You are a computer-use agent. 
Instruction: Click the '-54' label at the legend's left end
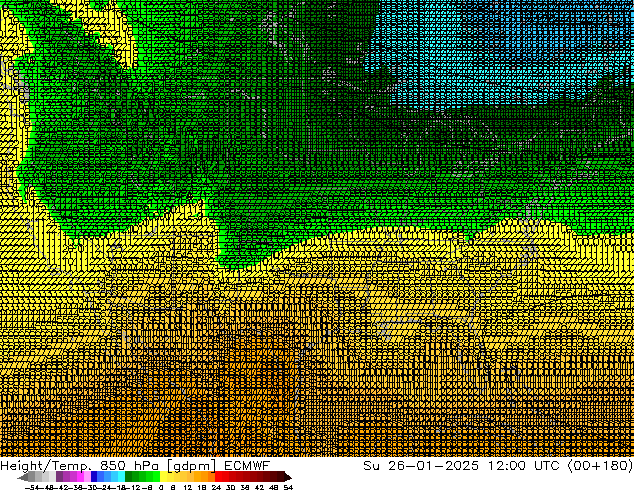tap(32, 487)
